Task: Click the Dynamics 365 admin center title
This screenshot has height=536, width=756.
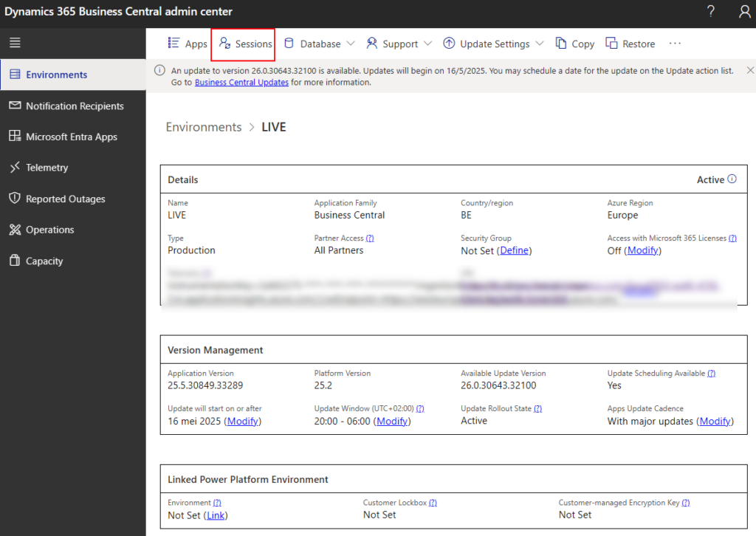Action: [119, 12]
